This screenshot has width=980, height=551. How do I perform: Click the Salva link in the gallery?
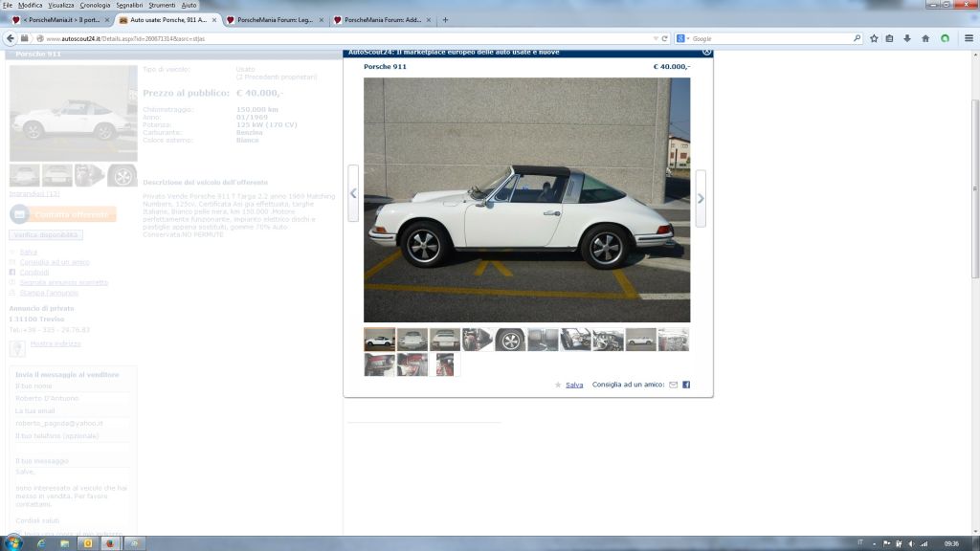[x=574, y=385]
